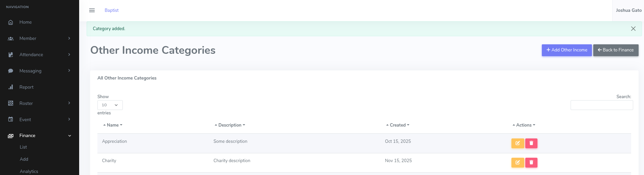The height and width of the screenshot is (175, 644).
Task: Click the Report chart icon
Action: [x=11, y=87]
